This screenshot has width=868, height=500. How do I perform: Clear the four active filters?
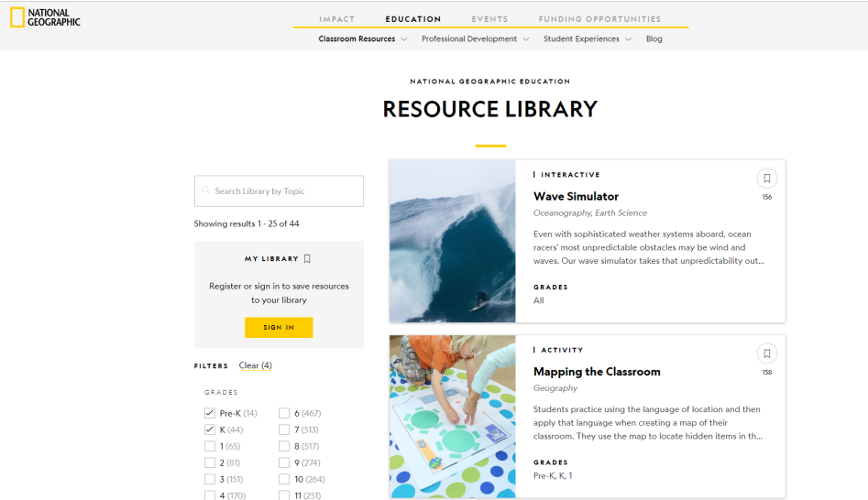(x=255, y=365)
